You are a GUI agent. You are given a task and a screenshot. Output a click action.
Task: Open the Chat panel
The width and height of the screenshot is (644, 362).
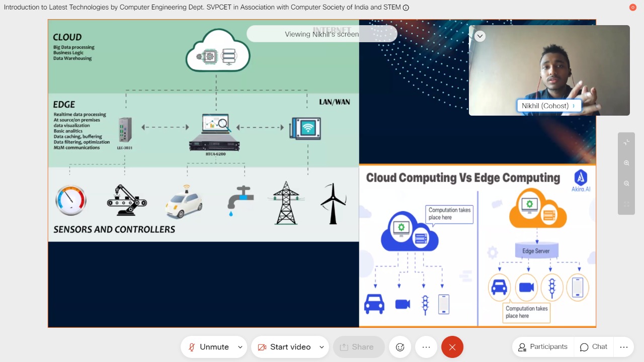594,347
